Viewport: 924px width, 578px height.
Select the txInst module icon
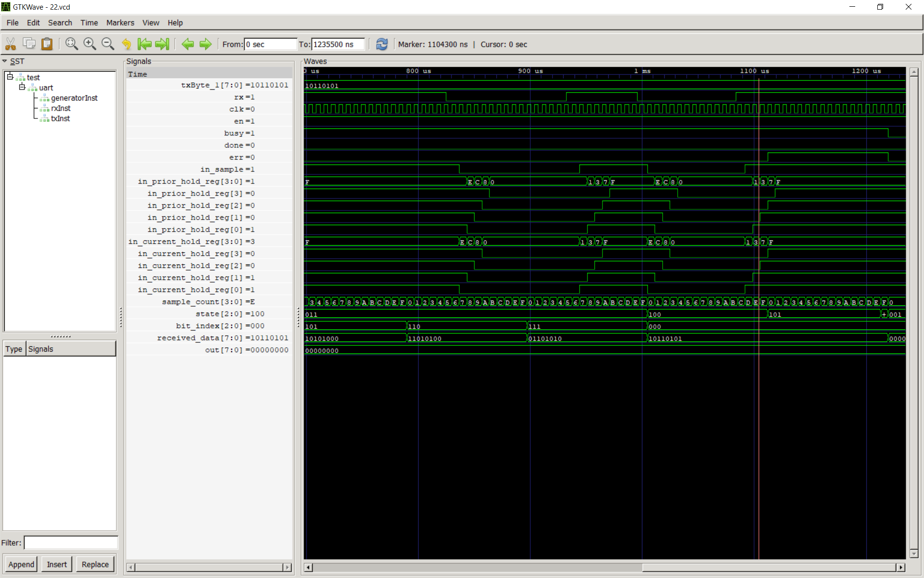tap(44, 118)
